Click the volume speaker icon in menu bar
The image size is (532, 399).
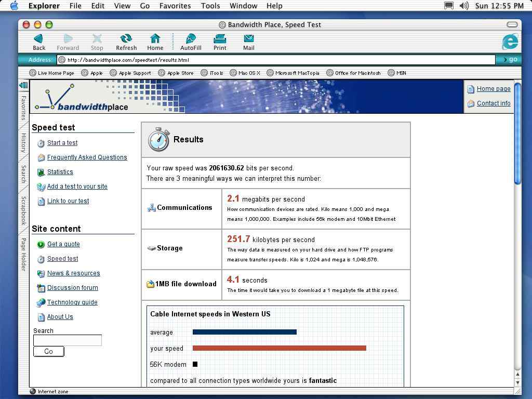tap(464, 5)
